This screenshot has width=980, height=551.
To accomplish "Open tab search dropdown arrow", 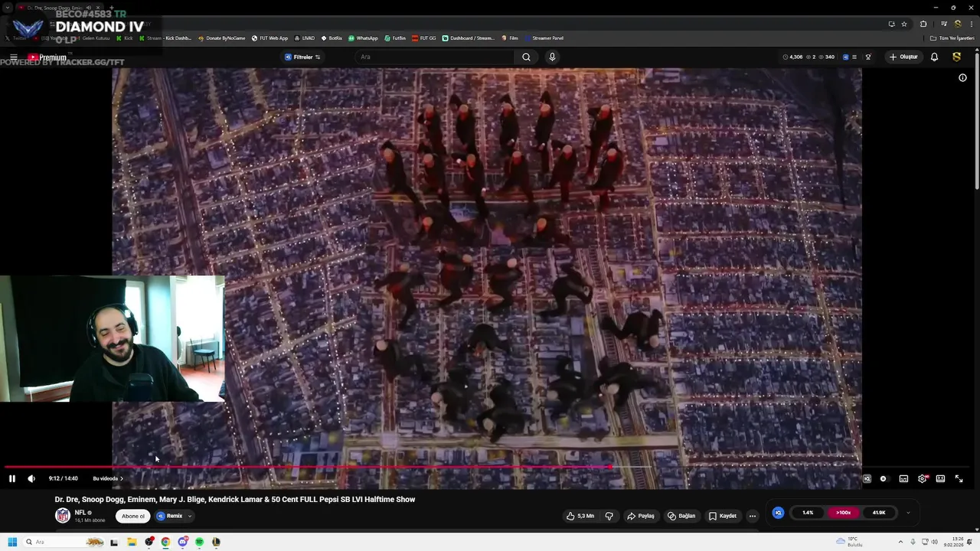I will coord(8,8).
